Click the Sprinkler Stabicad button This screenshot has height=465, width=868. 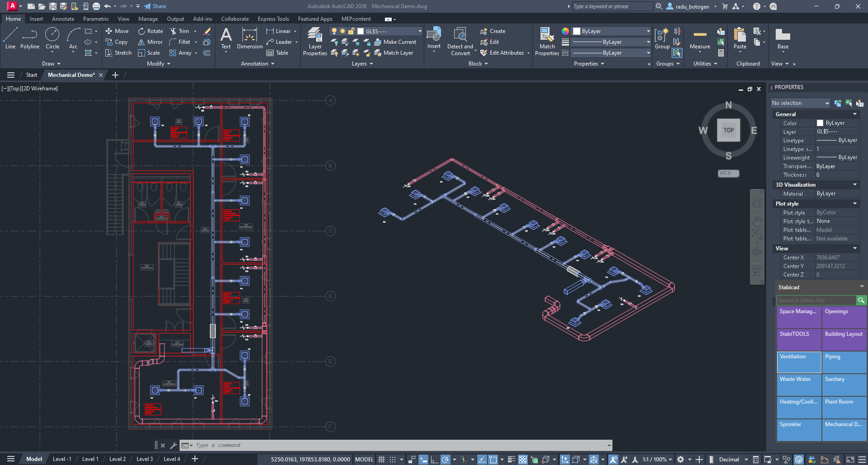(799, 430)
